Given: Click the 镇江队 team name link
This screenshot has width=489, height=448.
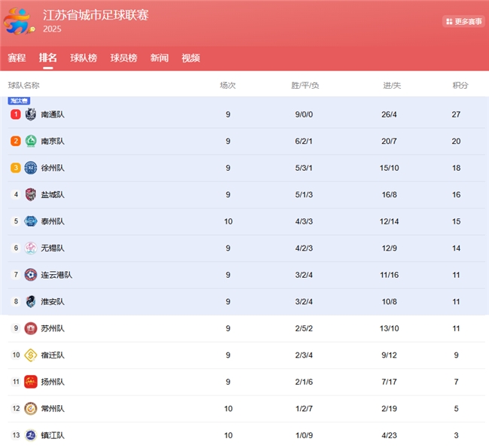Looking at the screenshot, I should (x=53, y=435).
